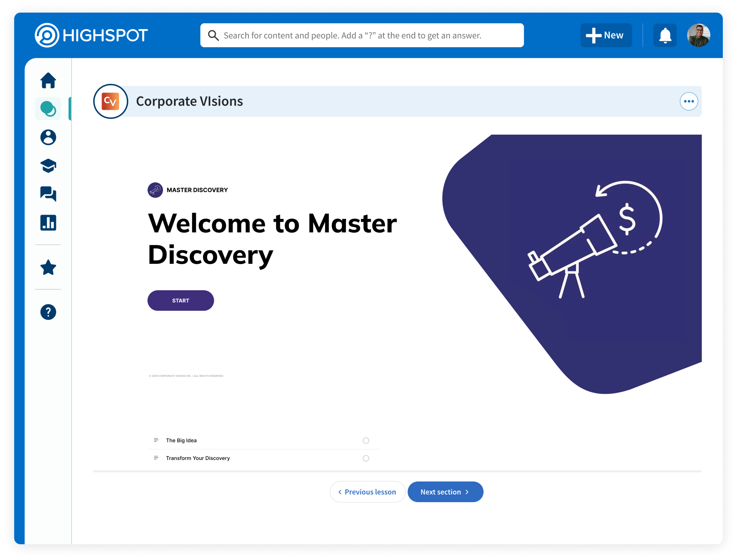The width and height of the screenshot is (737, 560).
Task: Open the Home icon in sidebar
Action: (x=48, y=80)
